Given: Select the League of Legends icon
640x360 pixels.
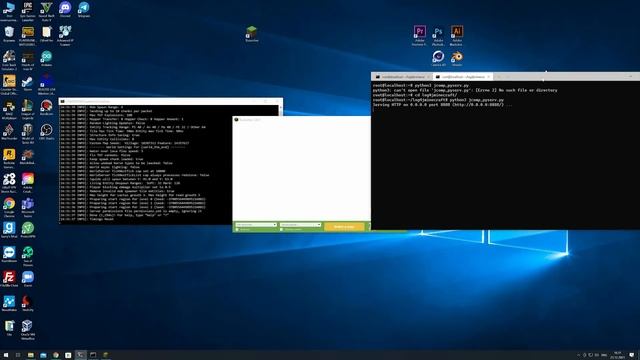Looking at the screenshot, I should click(x=28, y=109).
